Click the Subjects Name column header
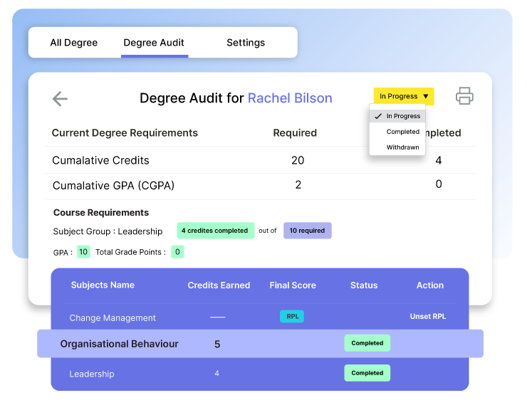Viewport: 527px width, 420px height. click(x=103, y=285)
